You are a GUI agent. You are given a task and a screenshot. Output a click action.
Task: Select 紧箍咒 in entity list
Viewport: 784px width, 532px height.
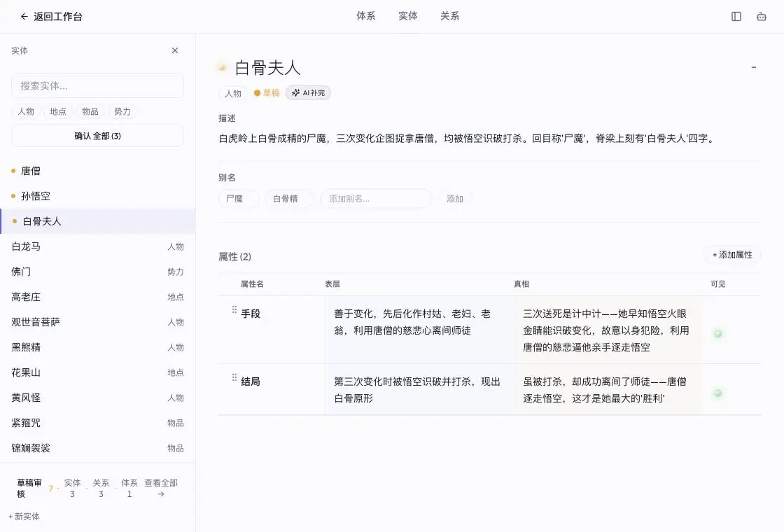[x=97, y=423]
